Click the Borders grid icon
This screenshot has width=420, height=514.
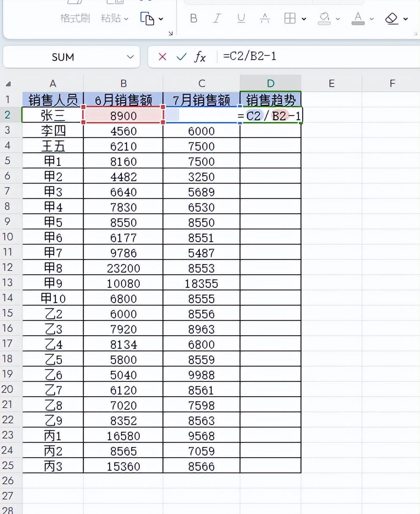coord(290,19)
